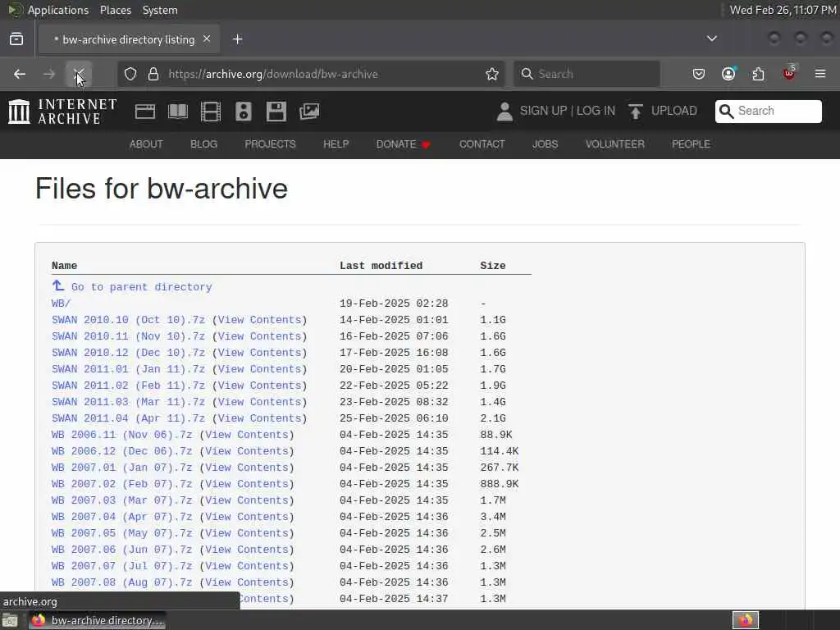The image size is (840, 630).
Task: Click the user avatar icon beside Sign Up
Action: click(x=504, y=112)
